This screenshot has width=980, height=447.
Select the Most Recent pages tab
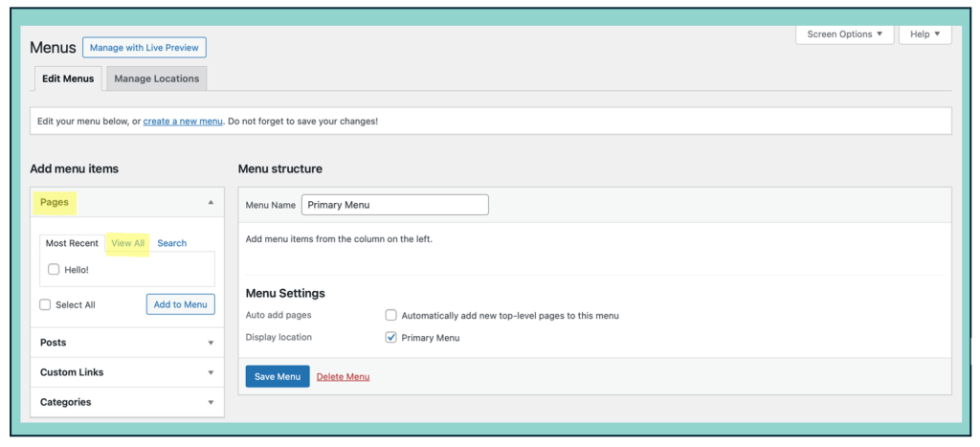coord(72,243)
